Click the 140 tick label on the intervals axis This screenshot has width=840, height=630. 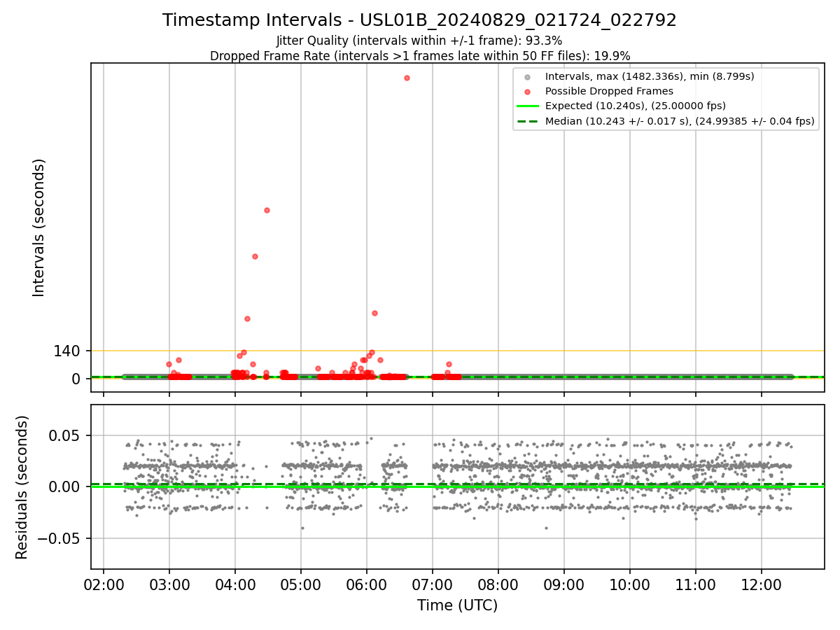(x=66, y=351)
